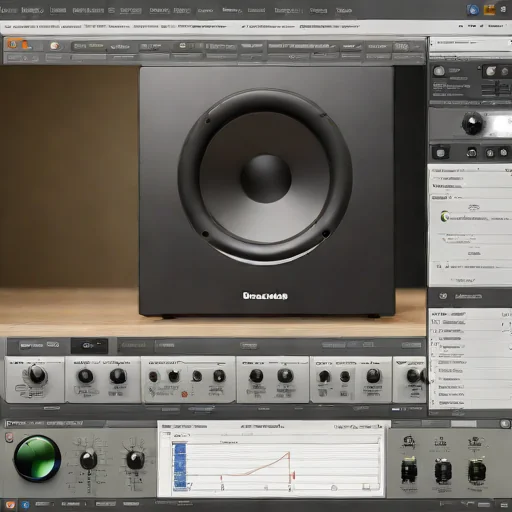Select the dark highlighted tab in the strip below the preview
The width and height of the screenshot is (512, 512).
coord(89,346)
